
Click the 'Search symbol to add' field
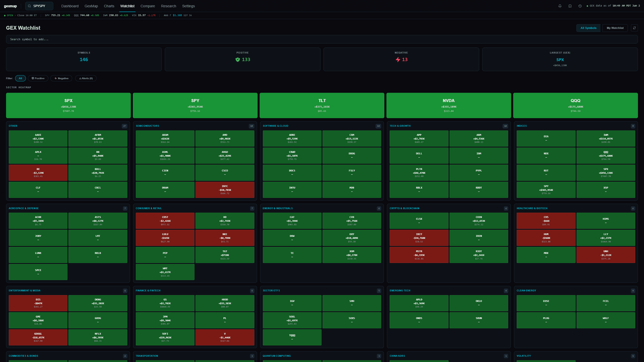point(322,39)
